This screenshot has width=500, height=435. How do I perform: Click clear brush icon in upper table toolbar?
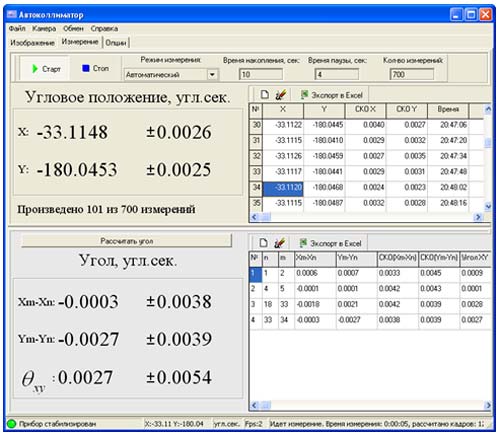281,95
